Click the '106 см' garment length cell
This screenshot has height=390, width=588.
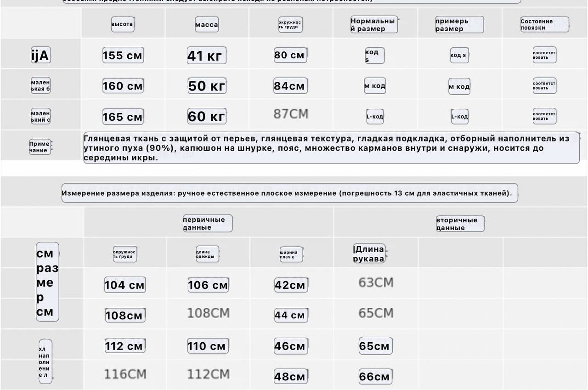(208, 285)
